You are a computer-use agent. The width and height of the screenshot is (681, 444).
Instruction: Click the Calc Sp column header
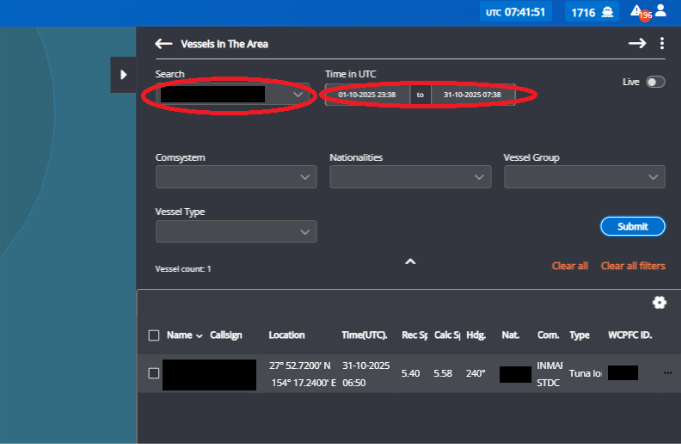[447, 335]
